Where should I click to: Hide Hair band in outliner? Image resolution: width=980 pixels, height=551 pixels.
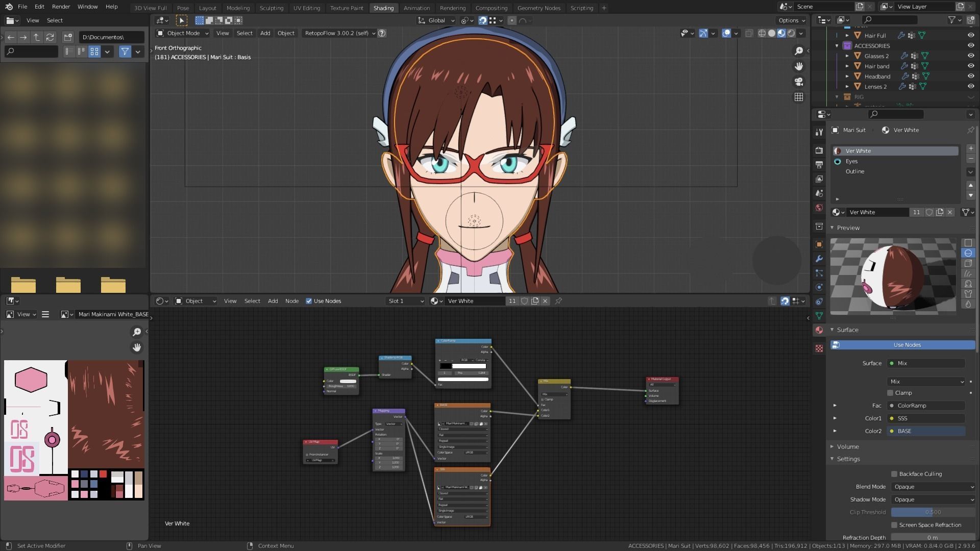pos(971,66)
